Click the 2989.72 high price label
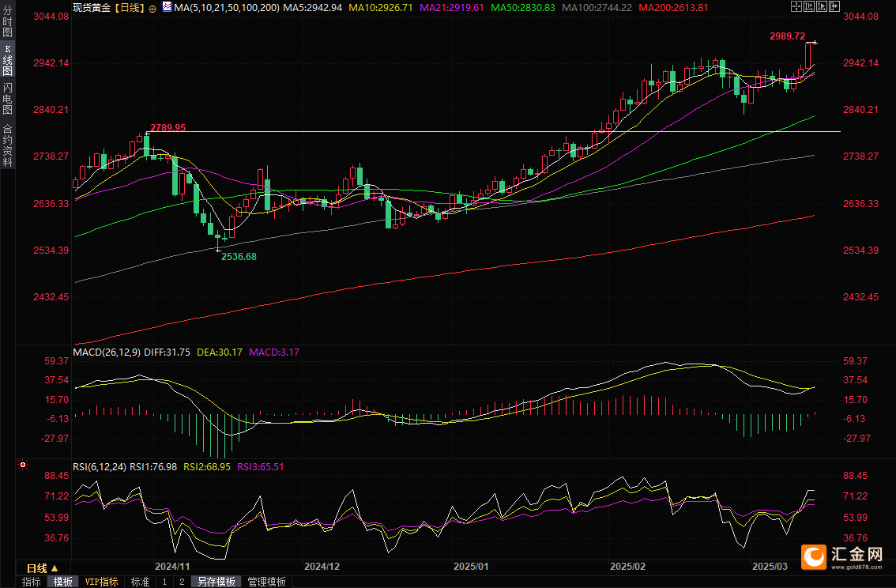896x588 pixels. pyautogui.click(x=788, y=36)
